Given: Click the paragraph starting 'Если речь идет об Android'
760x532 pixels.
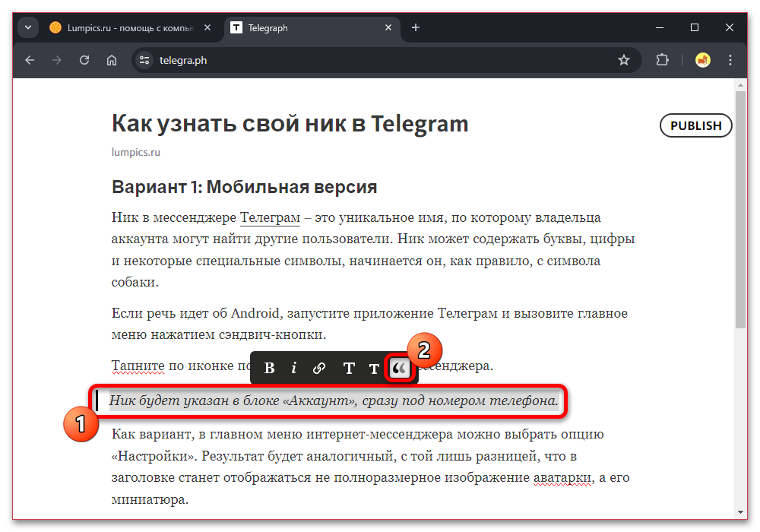Looking at the screenshot, I should pyautogui.click(x=369, y=324).
